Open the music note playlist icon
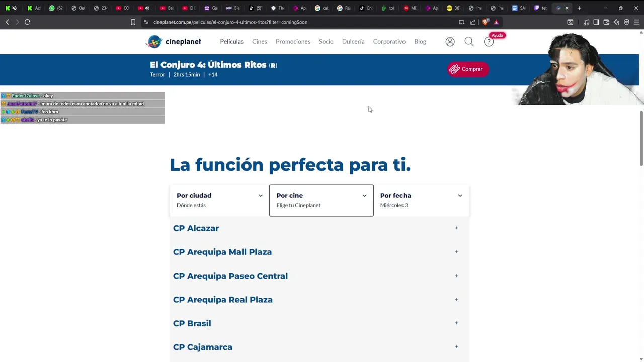 coord(586,22)
